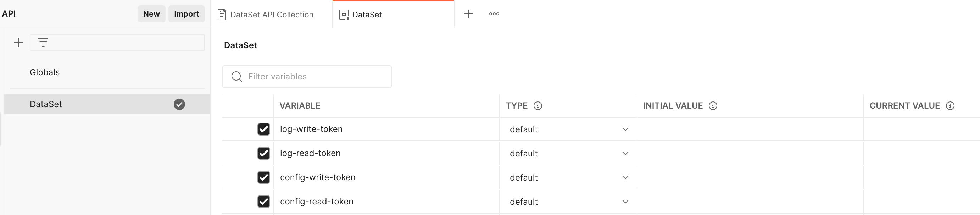Click the filter icon in sidebar search
The height and width of the screenshot is (215, 980).
43,43
